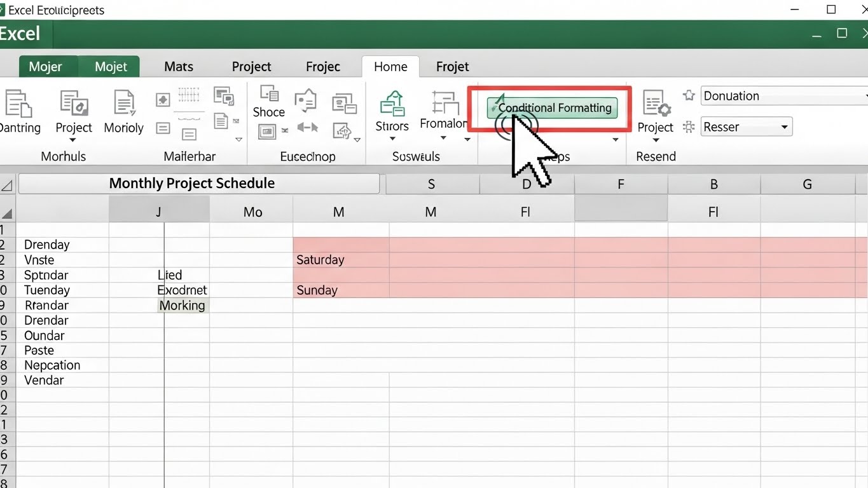Switch to the Home tab

390,67
